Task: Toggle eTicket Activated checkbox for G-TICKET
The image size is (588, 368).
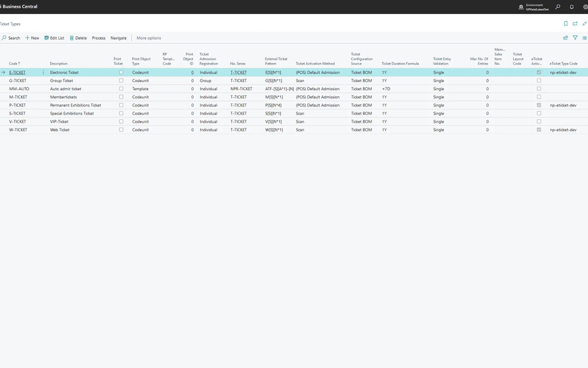Action: (x=539, y=81)
